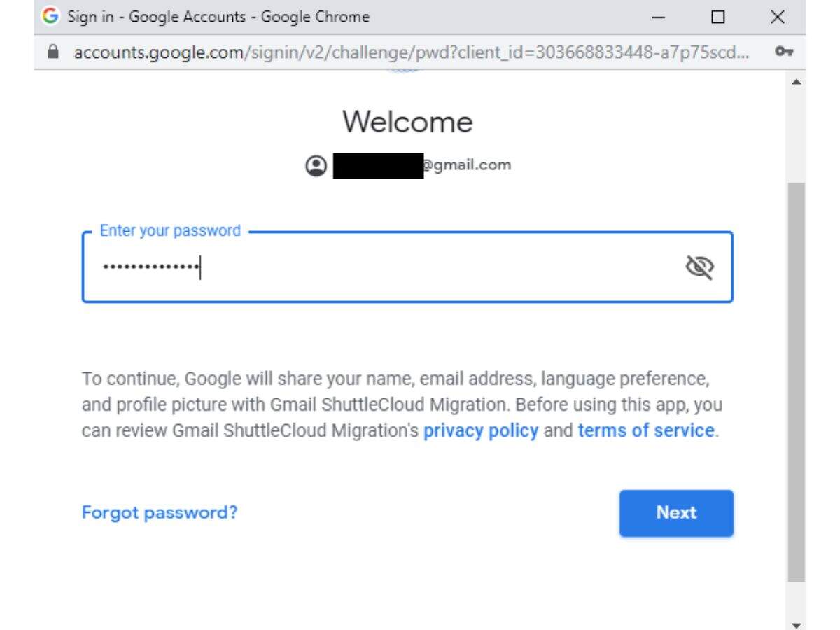This screenshot has height=630, width=840.
Task: Click the lock icon in address bar
Action: [x=50, y=52]
